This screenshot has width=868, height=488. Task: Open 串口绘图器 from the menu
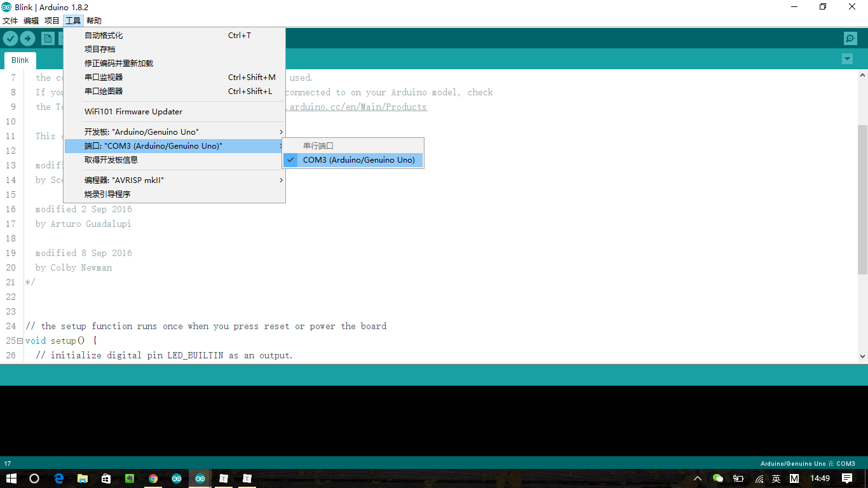click(x=175, y=91)
